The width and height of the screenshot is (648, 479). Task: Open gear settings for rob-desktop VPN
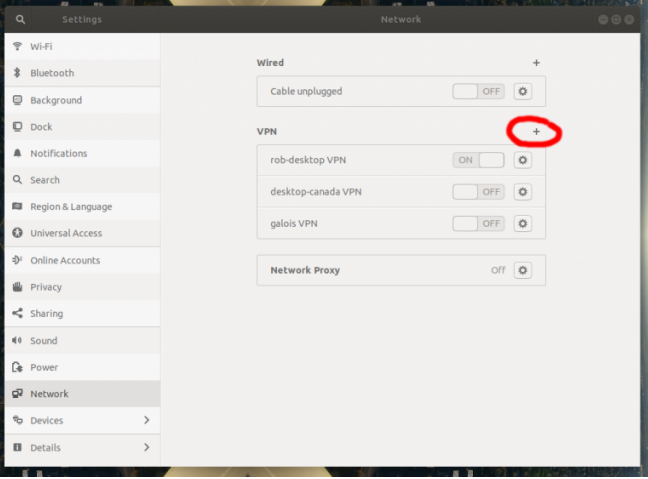(x=522, y=160)
